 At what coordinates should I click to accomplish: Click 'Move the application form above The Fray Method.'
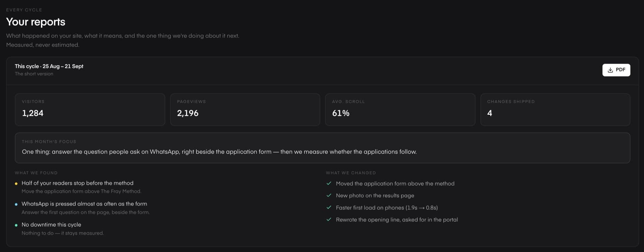[x=81, y=191]
